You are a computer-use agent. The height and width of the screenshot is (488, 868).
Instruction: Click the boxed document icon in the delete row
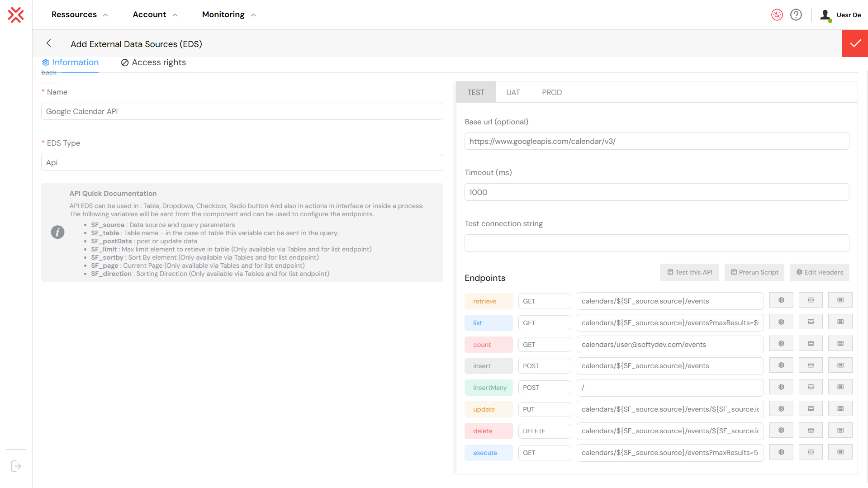(840, 431)
